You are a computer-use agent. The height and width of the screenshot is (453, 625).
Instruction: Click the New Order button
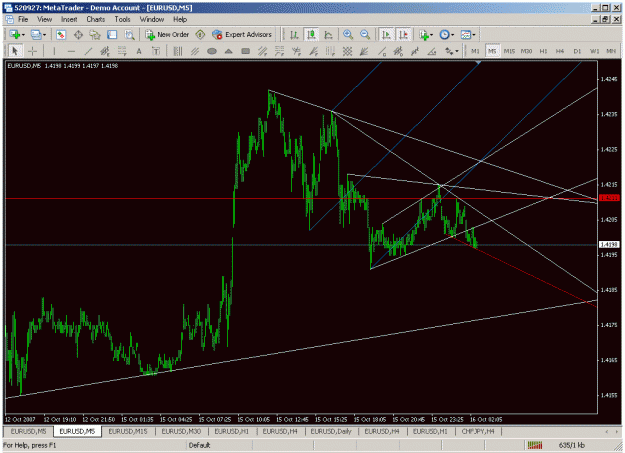pyautogui.click(x=167, y=35)
